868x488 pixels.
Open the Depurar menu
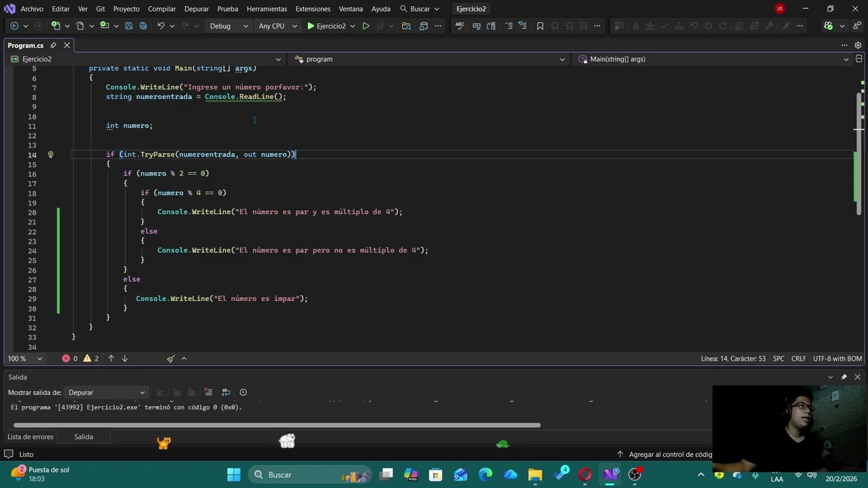[x=197, y=9]
